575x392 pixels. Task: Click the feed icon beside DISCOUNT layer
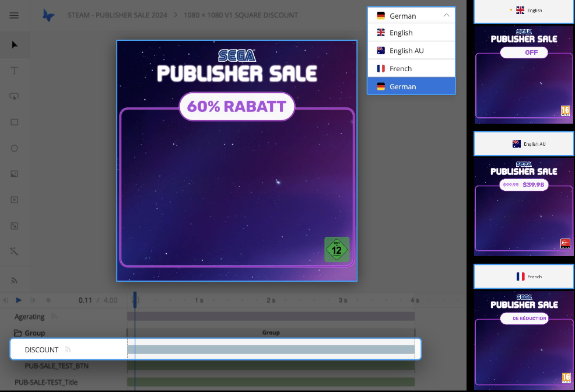[68, 350]
